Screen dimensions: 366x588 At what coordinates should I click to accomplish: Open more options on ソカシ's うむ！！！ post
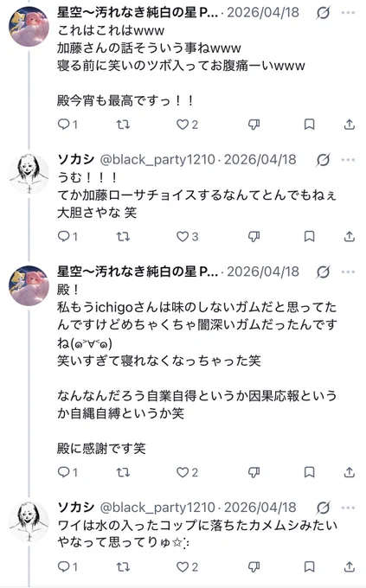tap(348, 160)
